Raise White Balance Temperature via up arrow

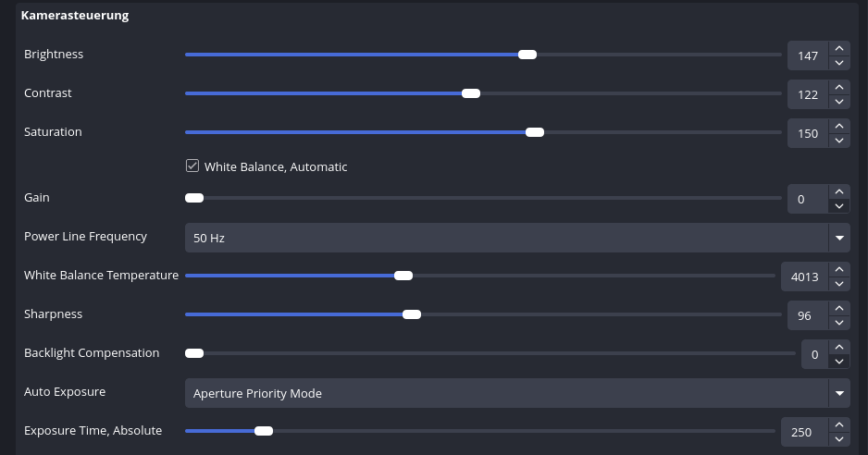pos(838,269)
